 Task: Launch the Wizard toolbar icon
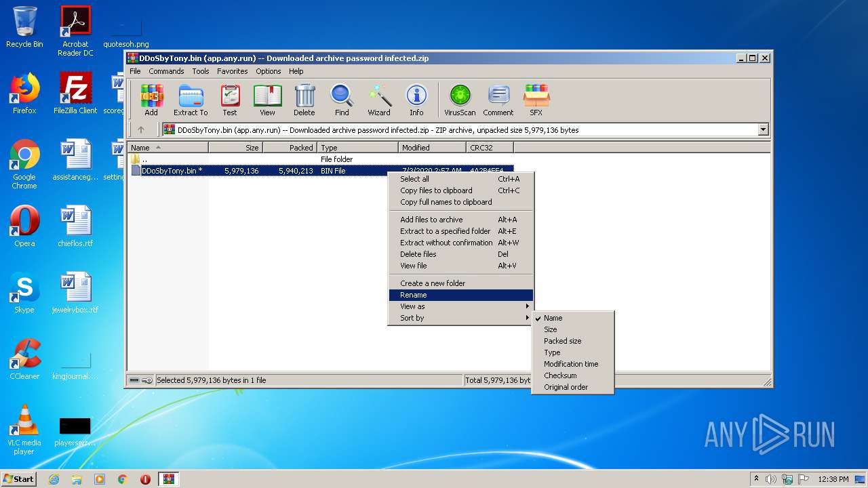(x=379, y=100)
